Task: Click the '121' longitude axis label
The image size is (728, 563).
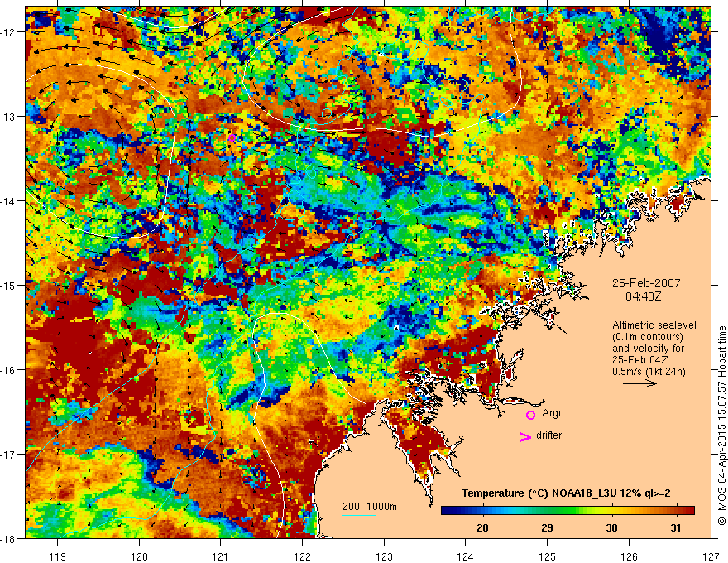Action: (221, 556)
